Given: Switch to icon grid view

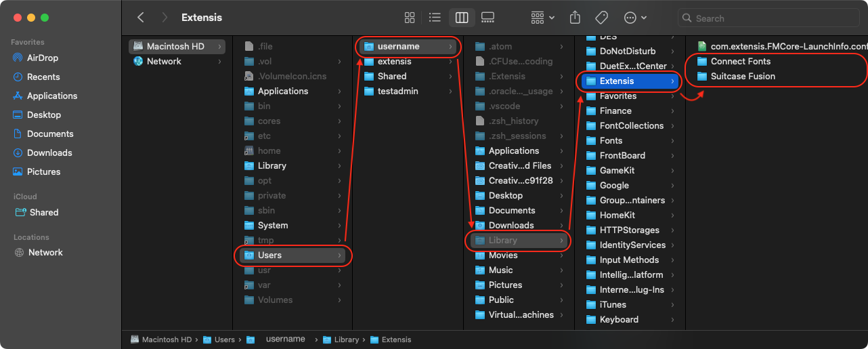Looking at the screenshot, I should pyautogui.click(x=410, y=18).
